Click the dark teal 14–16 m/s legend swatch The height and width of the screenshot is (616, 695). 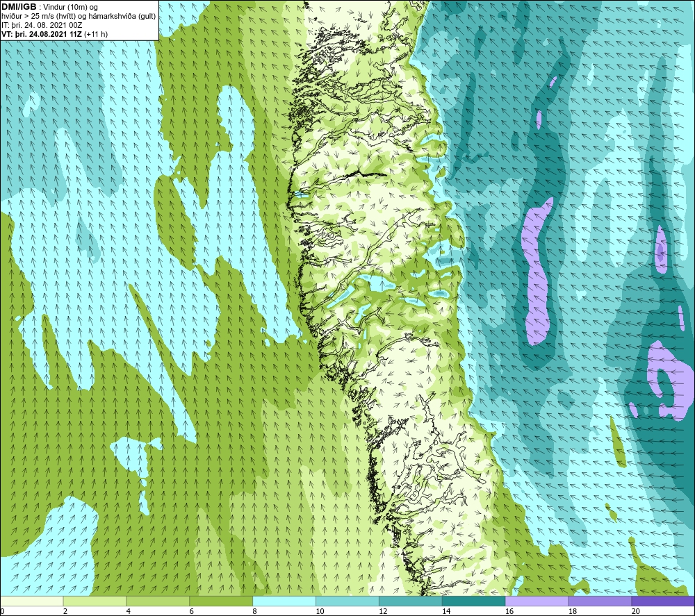474,601
